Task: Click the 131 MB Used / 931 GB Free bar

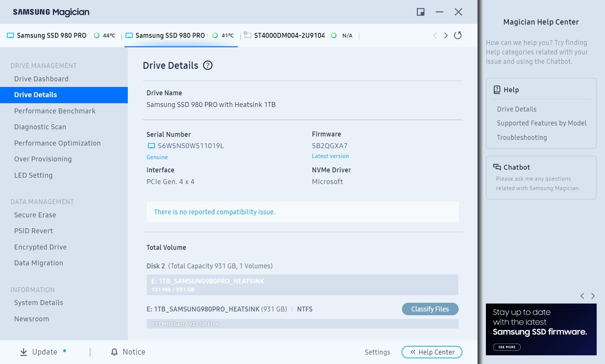Action: click(x=302, y=324)
